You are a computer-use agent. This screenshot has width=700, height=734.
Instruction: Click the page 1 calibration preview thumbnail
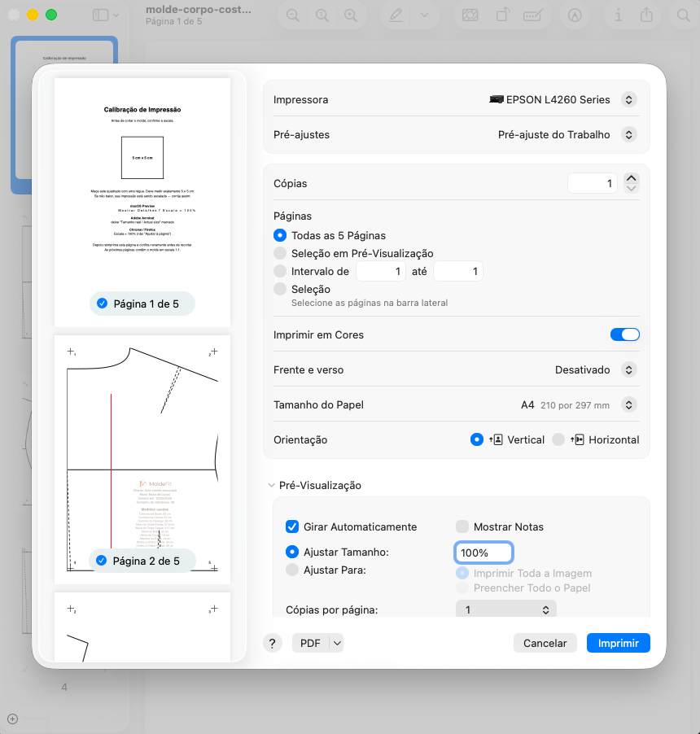142,203
